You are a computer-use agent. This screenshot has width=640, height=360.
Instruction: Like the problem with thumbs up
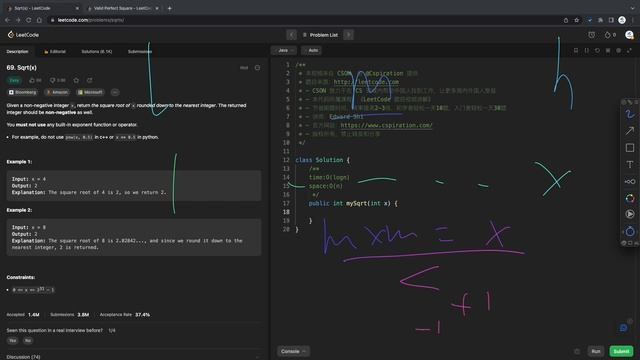click(35, 80)
